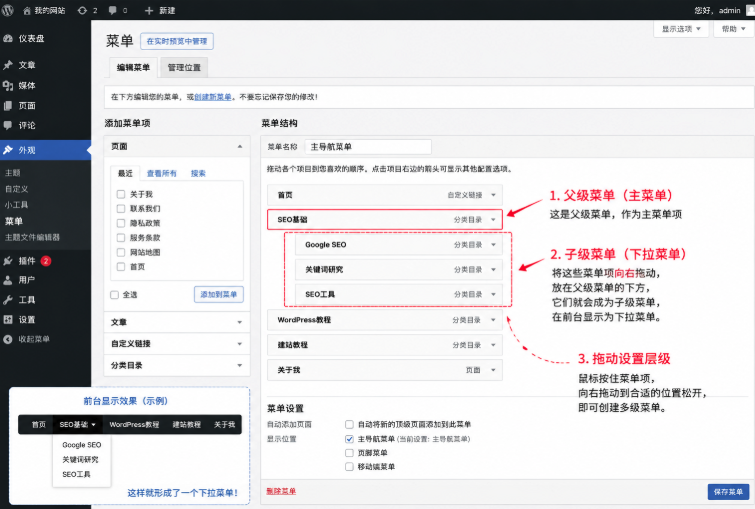Image resolution: width=755 pixels, height=509 pixels.
Task: Check the 移动端菜单 location checkbox
Action: point(350,466)
